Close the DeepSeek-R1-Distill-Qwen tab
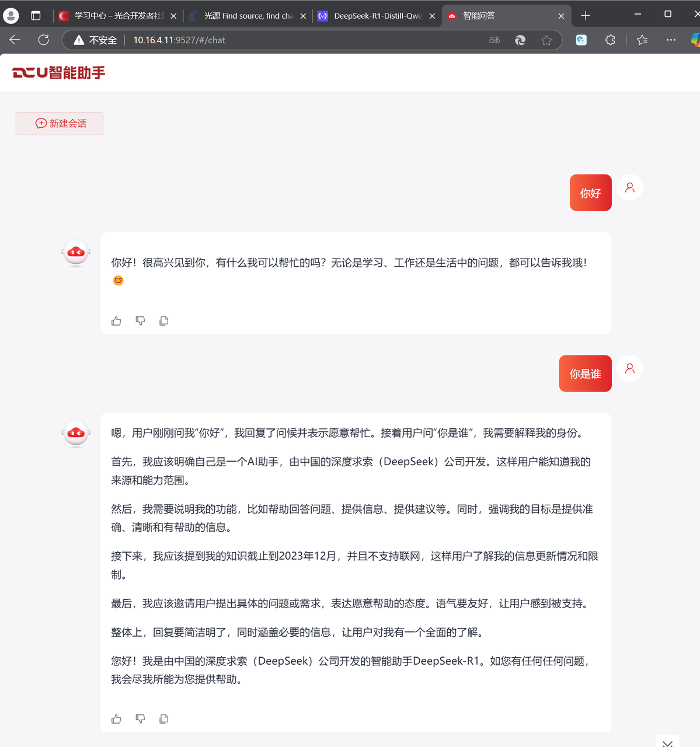The width and height of the screenshot is (700, 747). 432,16
